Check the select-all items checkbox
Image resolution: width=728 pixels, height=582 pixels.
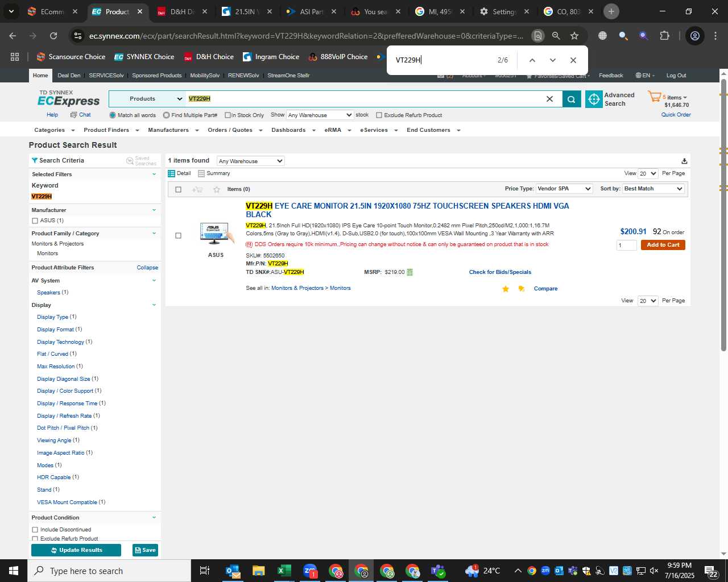[178, 189]
